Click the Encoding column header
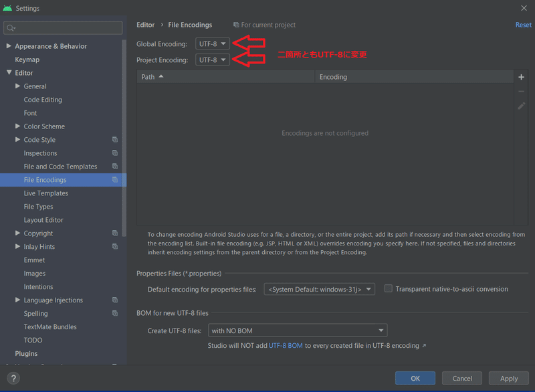Image resolution: width=535 pixels, height=392 pixels. 414,77
